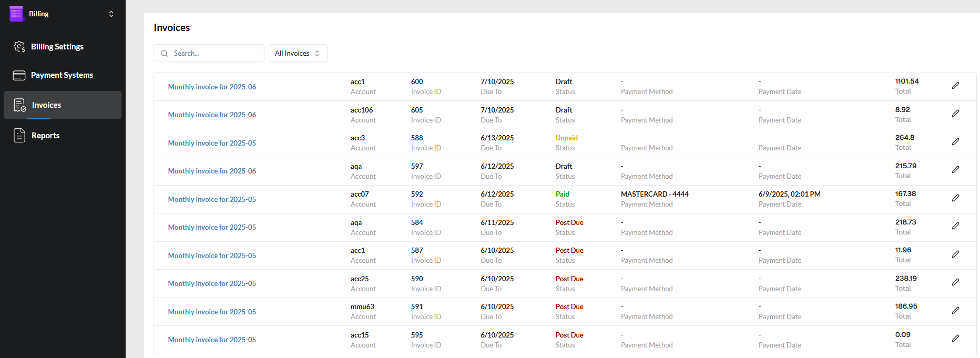Edit the paid invoice 592 via pencil
980x358 pixels.
coord(955,198)
